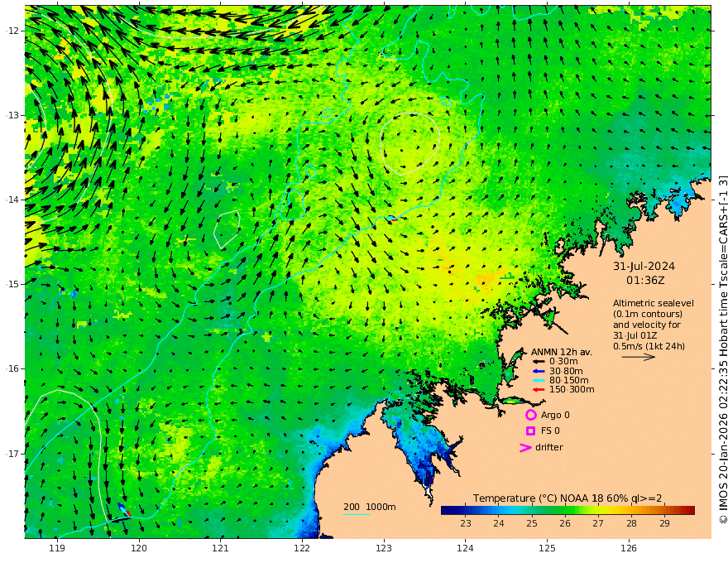Click the cyan isobath legend line under 200
Screen dimensions: 728x563
coord(357,514)
